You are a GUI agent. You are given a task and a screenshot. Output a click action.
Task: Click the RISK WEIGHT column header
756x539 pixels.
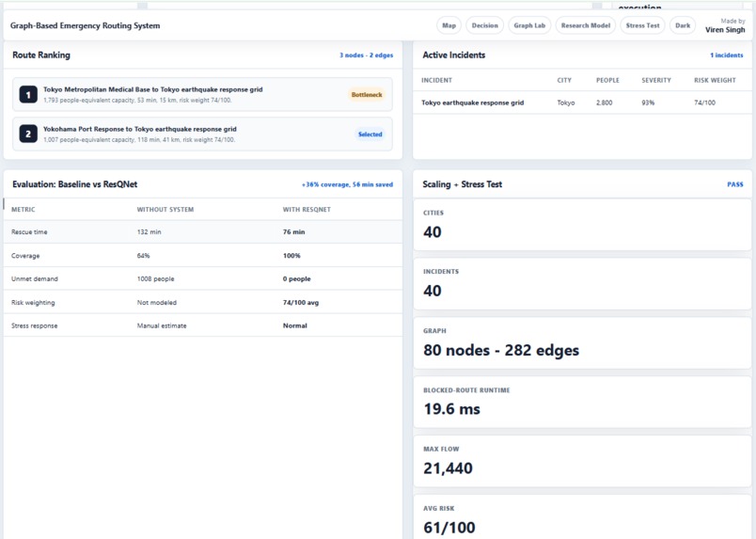coord(715,80)
